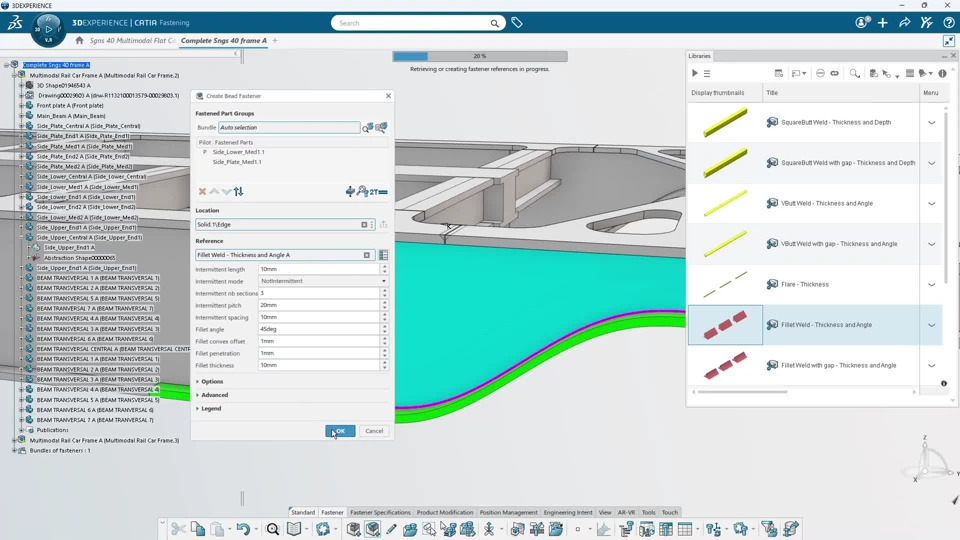Expand menu for SquareButt Weld - Thickness and Depth
The image size is (960, 540).
[931, 122]
